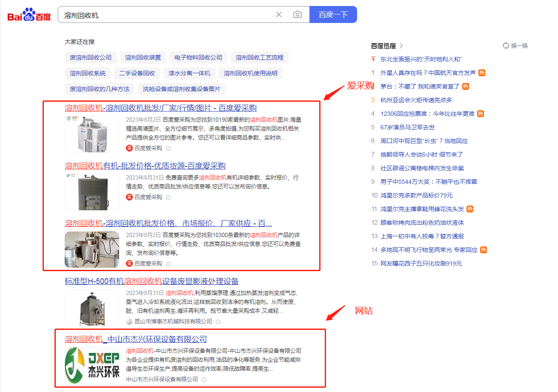The height and width of the screenshot is (392, 558).
Task: Click hot badge next to 外星人真存在吗
Action: (x=481, y=73)
